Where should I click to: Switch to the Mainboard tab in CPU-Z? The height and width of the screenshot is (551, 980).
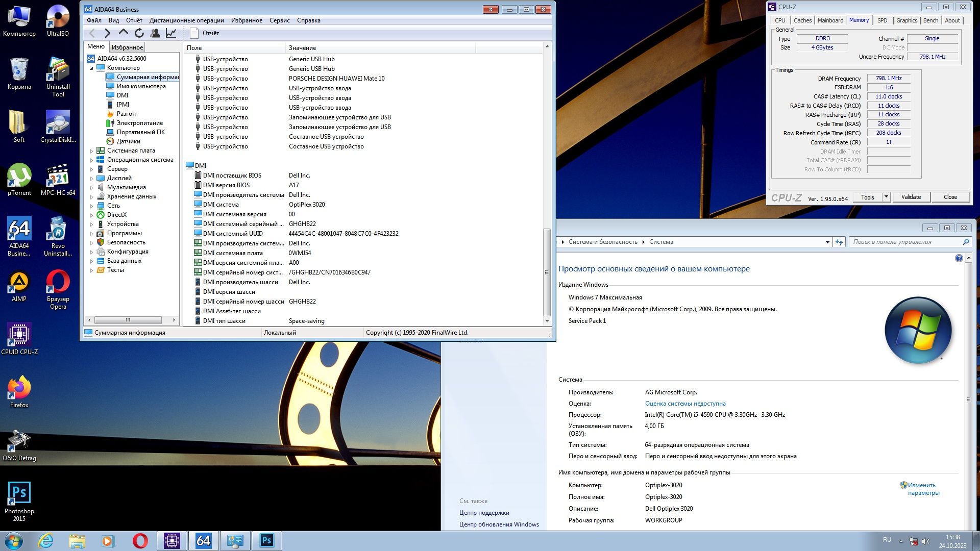click(830, 20)
